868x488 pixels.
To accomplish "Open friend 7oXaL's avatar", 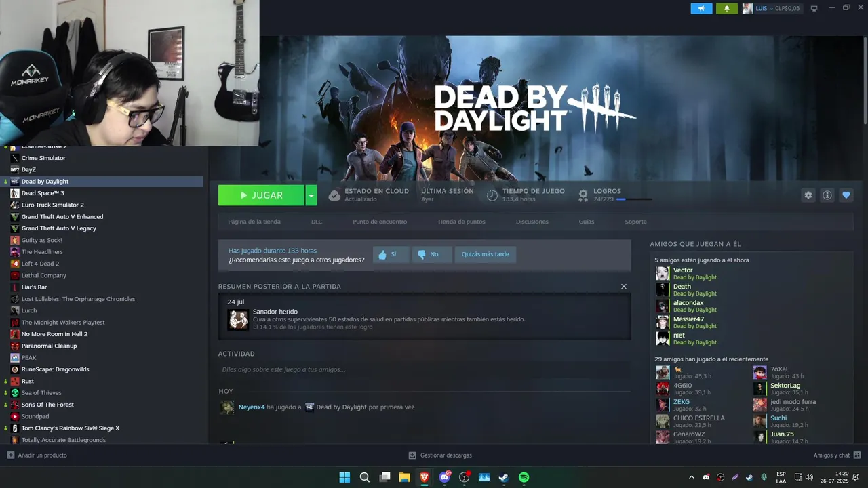I will coord(759,372).
